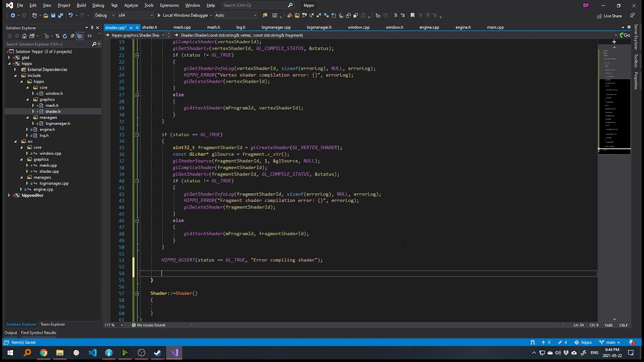
Task: Click the Live Share button
Action: point(609,16)
